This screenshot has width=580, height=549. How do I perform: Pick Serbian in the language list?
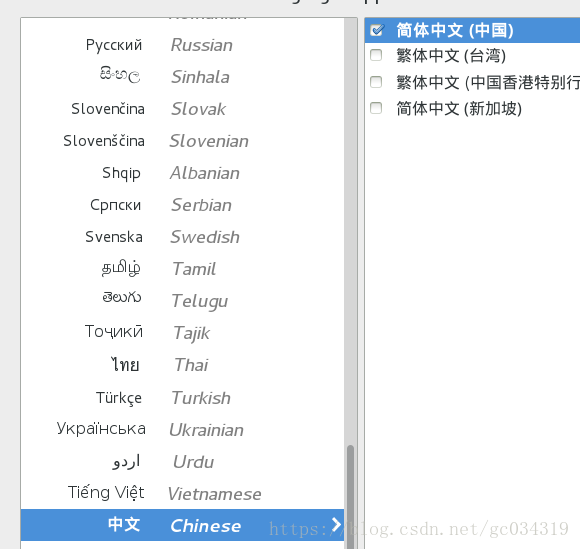click(x=182, y=205)
